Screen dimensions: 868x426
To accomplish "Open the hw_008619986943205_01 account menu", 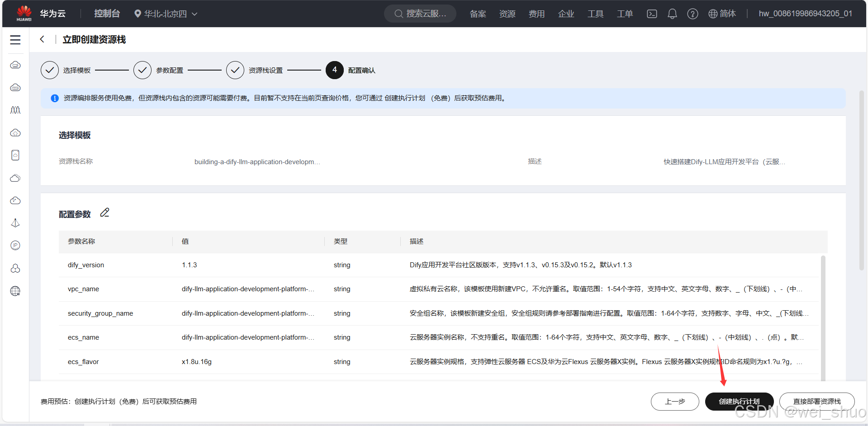I will pyautogui.click(x=806, y=14).
